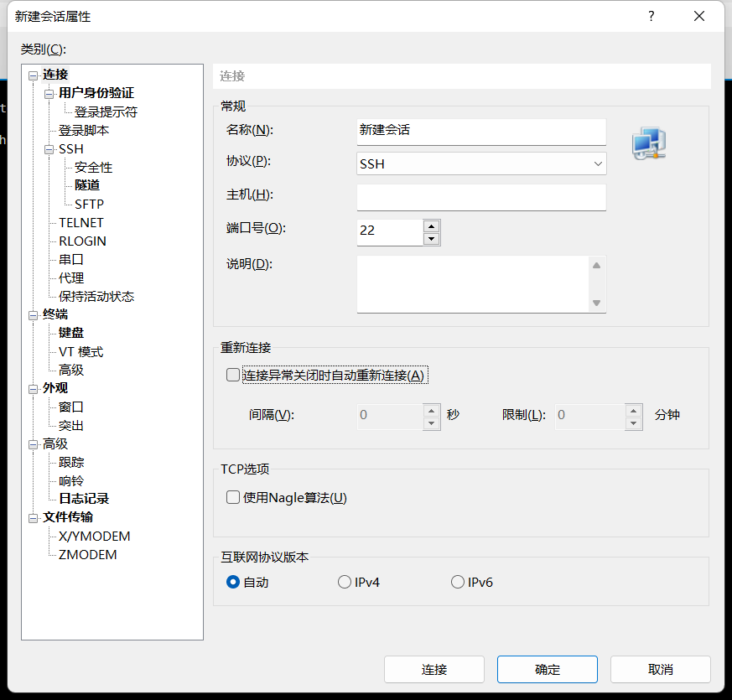Collapse the 终端 tree node
This screenshot has height=700, width=732.
point(34,315)
